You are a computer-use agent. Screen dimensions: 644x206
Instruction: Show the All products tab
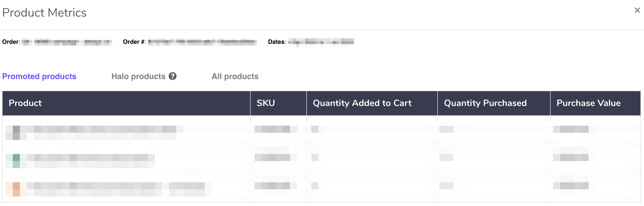tap(235, 76)
